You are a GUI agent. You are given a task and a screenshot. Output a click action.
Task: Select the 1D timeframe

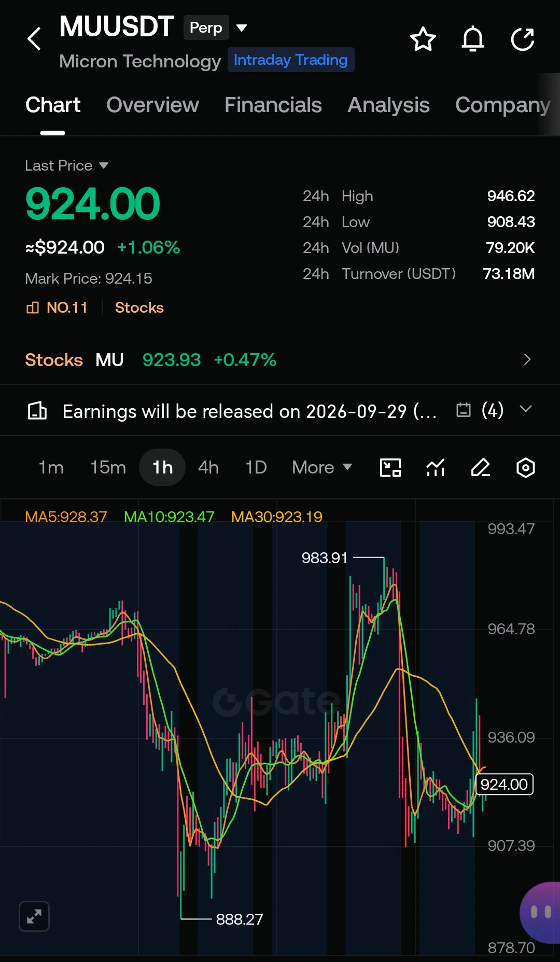(256, 467)
